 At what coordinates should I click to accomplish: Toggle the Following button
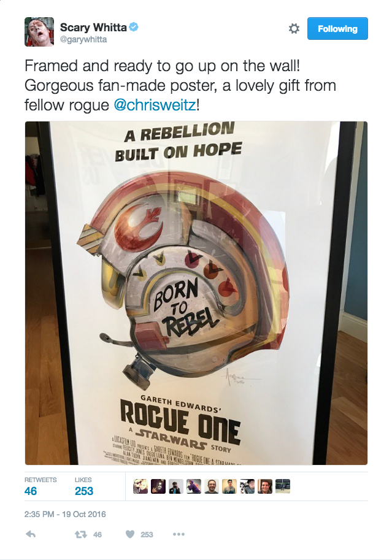point(337,29)
